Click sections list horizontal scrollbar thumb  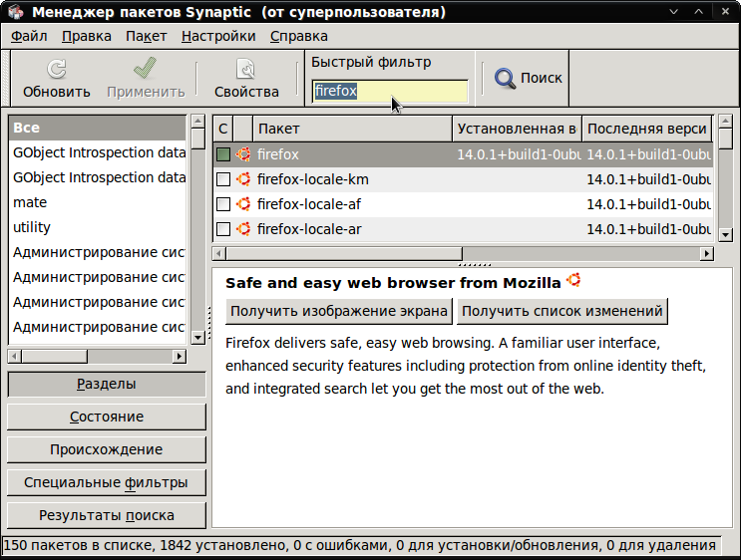point(54,356)
